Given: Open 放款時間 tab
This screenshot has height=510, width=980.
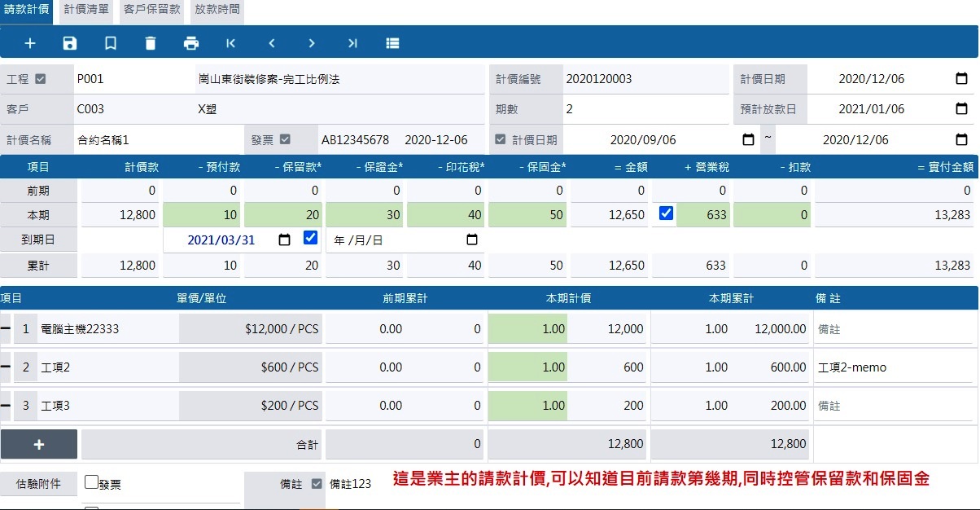Looking at the screenshot, I should (217, 10).
